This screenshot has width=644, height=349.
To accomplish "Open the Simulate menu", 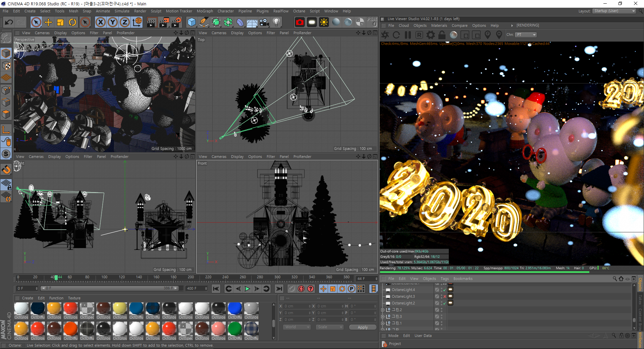I will [122, 11].
